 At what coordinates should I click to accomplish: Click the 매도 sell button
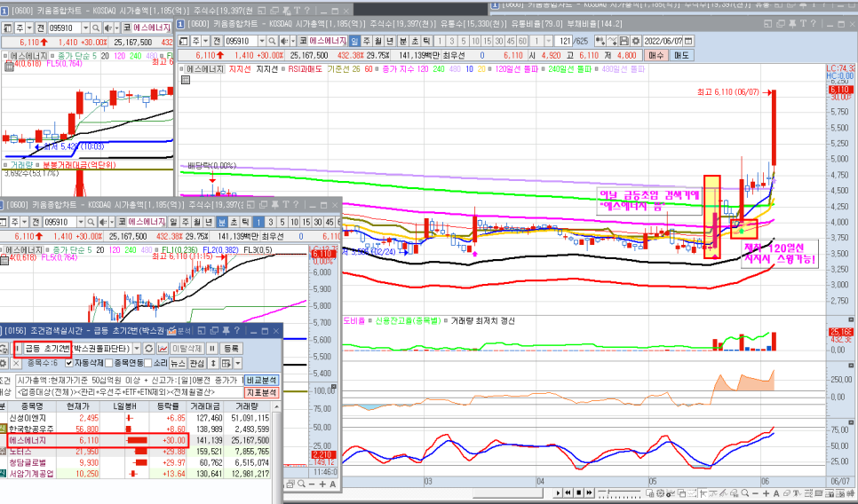point(681,55)
